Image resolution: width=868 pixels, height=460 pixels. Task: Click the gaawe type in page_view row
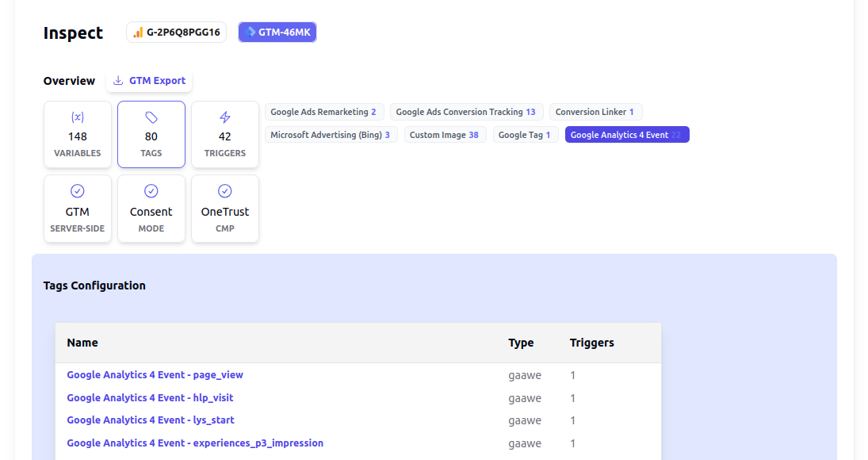coord(525,375)
